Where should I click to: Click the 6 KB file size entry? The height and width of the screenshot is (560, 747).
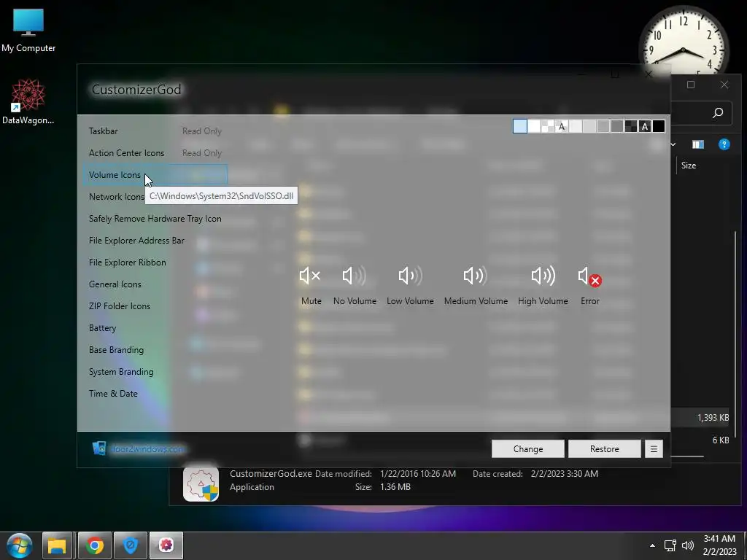[x=720, y=440]
